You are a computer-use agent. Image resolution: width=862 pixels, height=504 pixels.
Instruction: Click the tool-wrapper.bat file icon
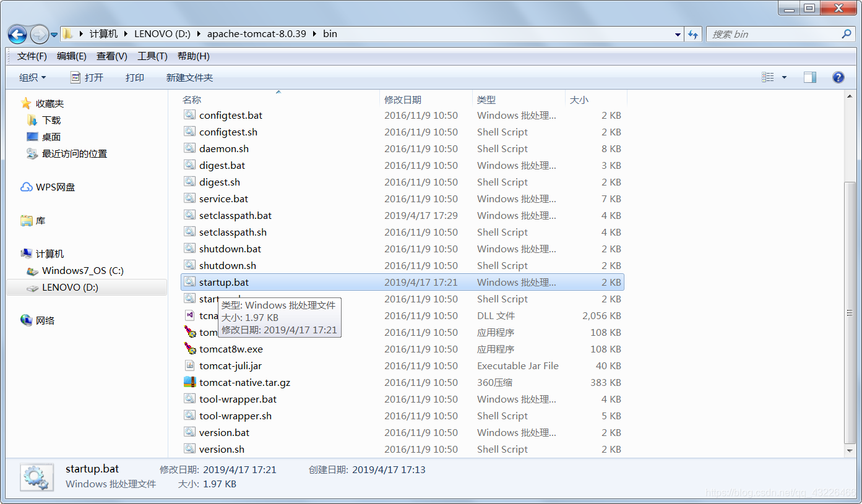[x=189, y=399]
